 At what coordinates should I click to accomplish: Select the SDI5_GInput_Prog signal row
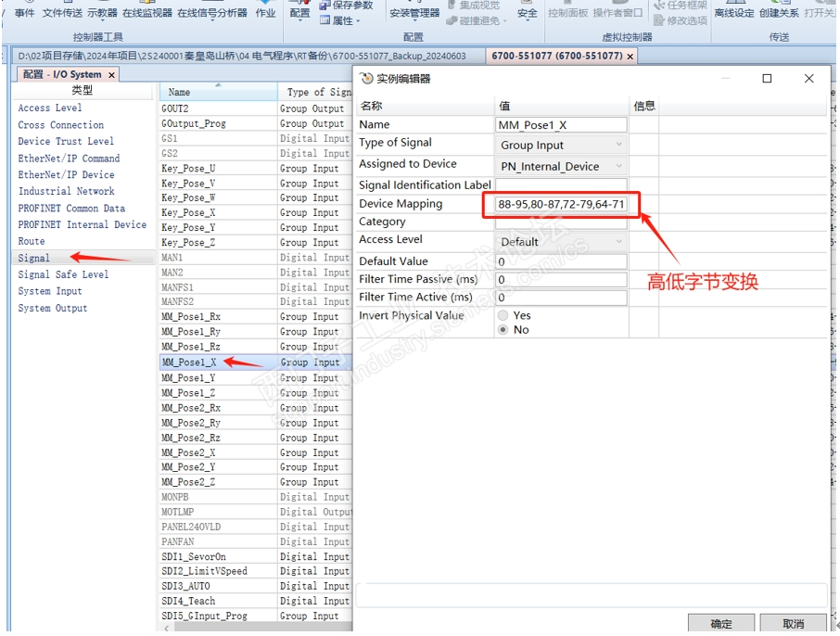point(256,617)
